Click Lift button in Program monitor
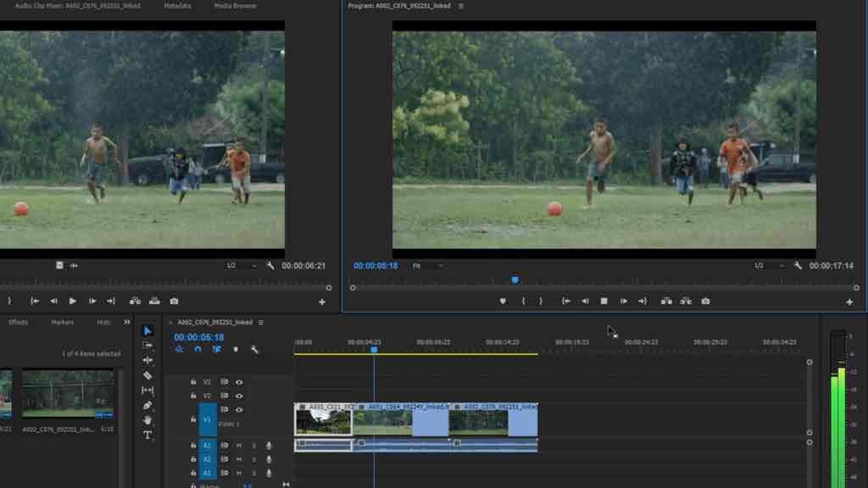The height and width of the screenshot is (488, 868). click(666, 302)
